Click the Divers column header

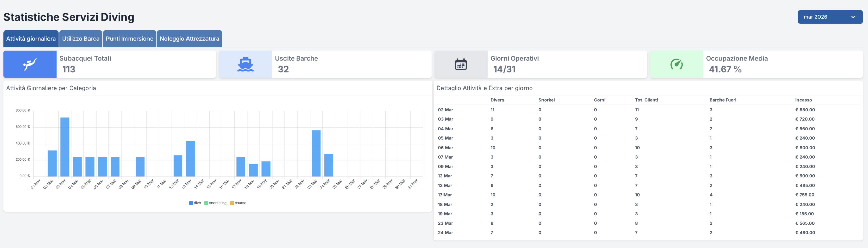(x=497, y=100)
